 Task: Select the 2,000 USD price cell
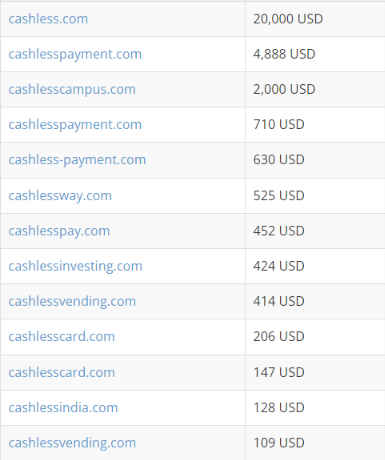click(x=315, y=89)
